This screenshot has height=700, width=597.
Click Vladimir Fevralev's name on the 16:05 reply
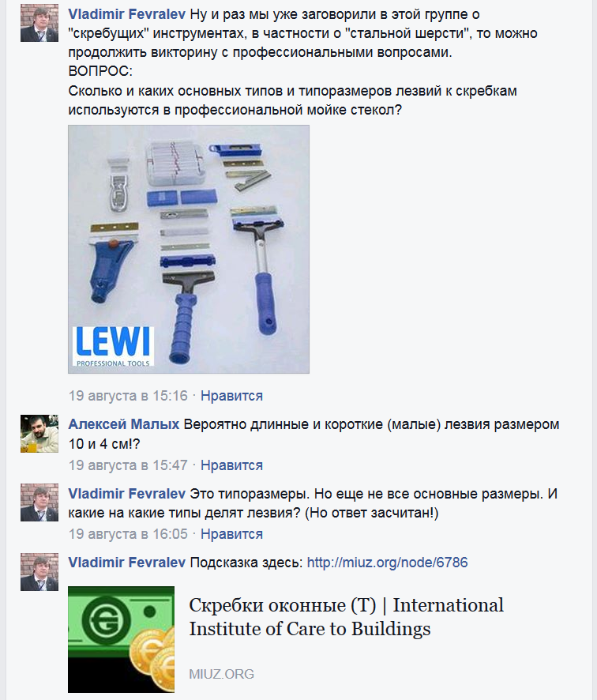coord(126,494)
